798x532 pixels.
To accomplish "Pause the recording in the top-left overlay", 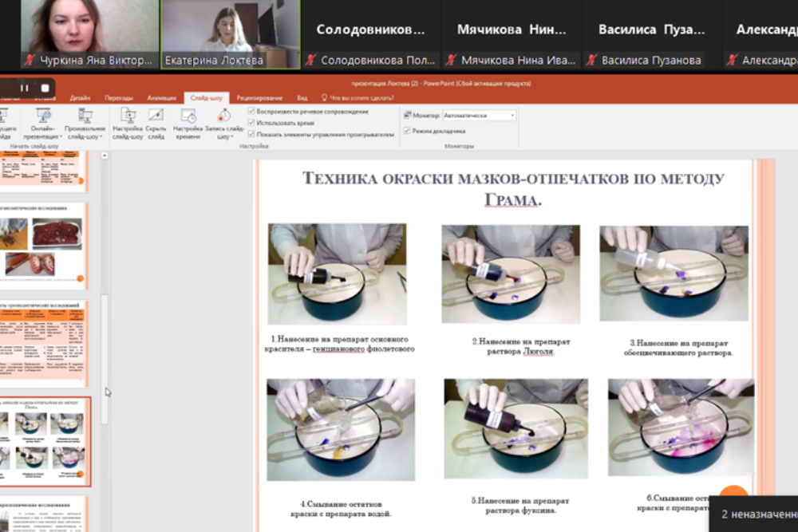I will 25,88.
